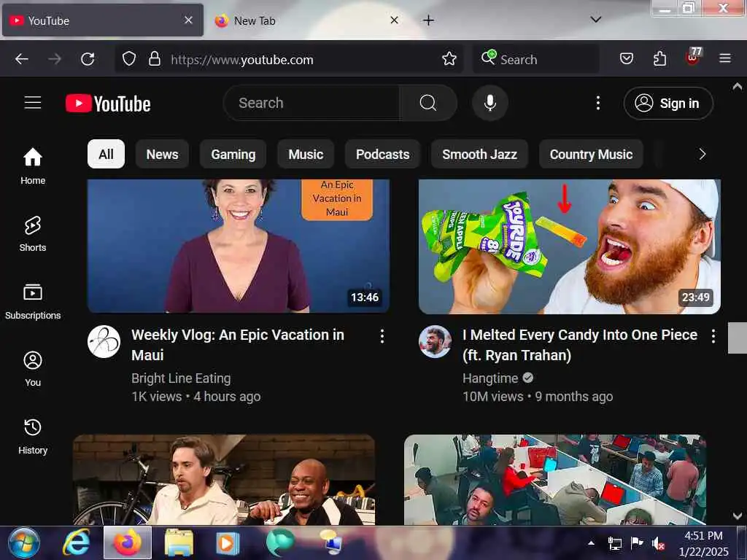747x560 pixels.
Task: Click the Firefox Search box
Action: click(536, 60)
